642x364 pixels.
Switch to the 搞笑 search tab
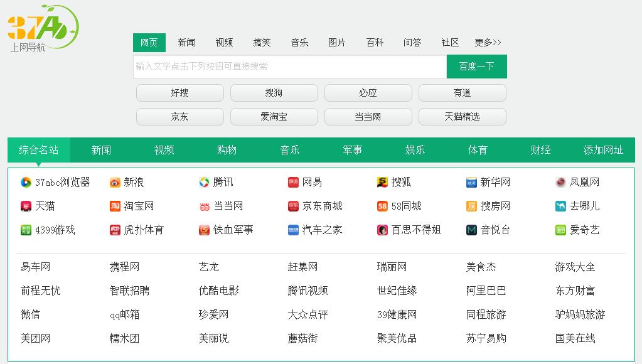pyautogui.click(x=262, y=43)
